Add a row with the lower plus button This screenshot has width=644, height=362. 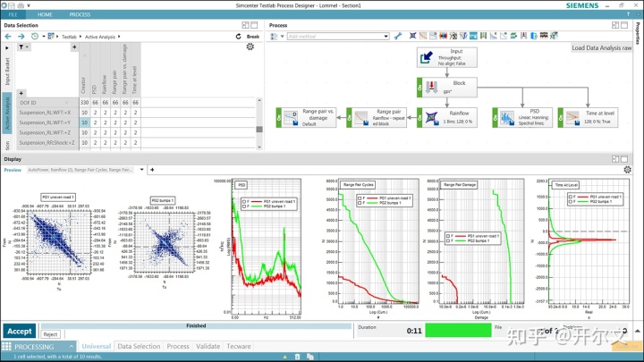click(21, 93)
